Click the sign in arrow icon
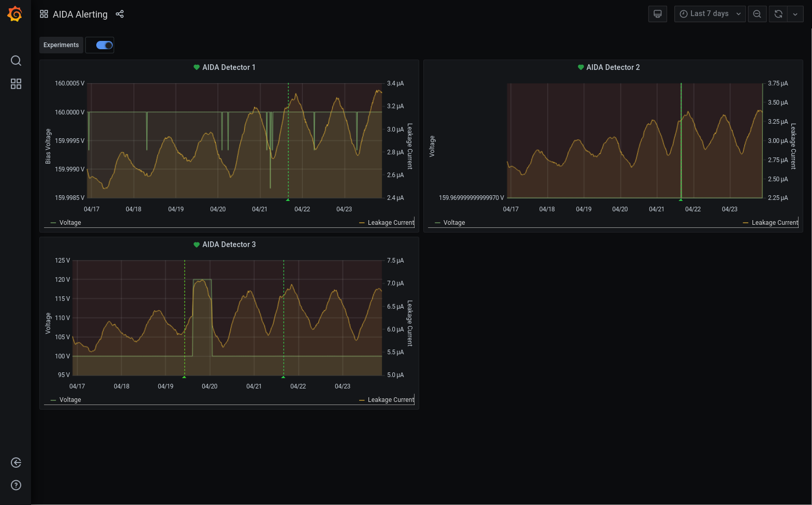 coord(16,463)
